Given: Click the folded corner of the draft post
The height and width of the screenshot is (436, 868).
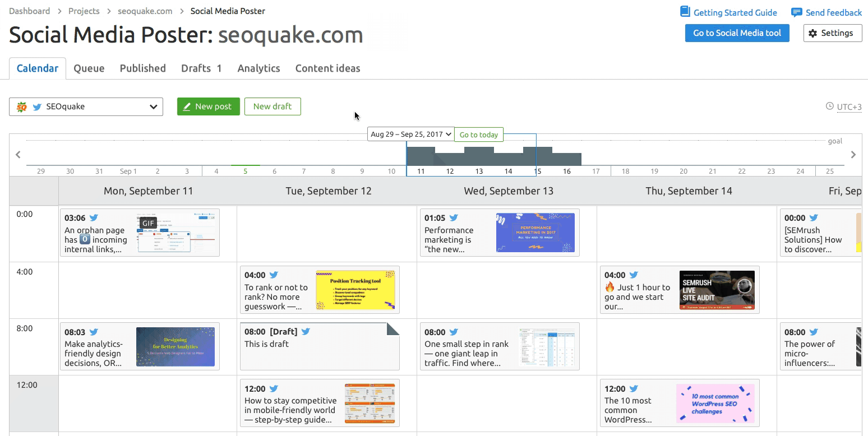Looking at the screenshot, I should (393, 329).
